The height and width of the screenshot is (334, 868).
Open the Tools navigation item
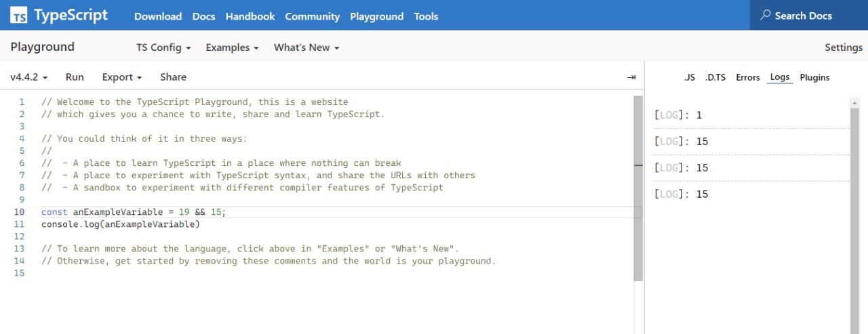pyautogui.click(x=426, y=16)
